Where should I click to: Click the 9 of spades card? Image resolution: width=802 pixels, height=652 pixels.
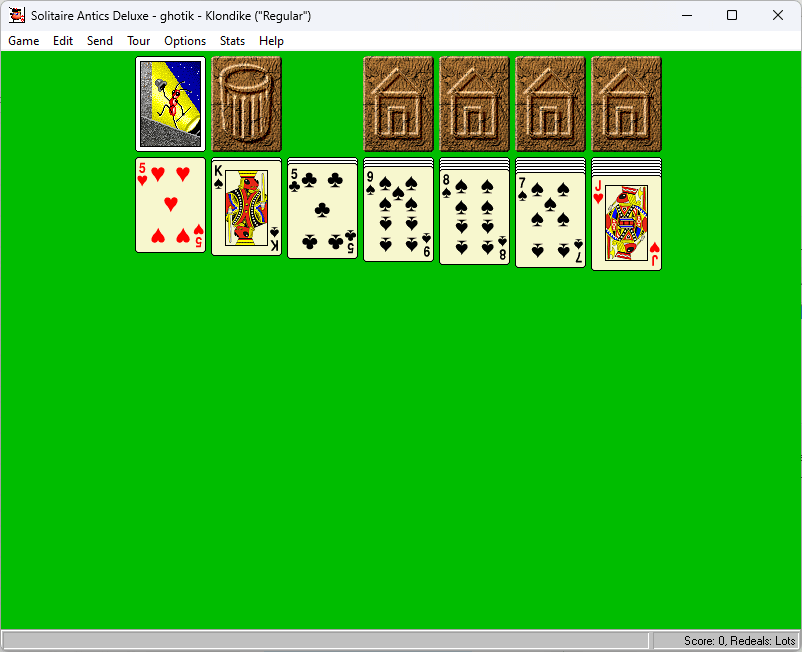click(x=398, y=214)
